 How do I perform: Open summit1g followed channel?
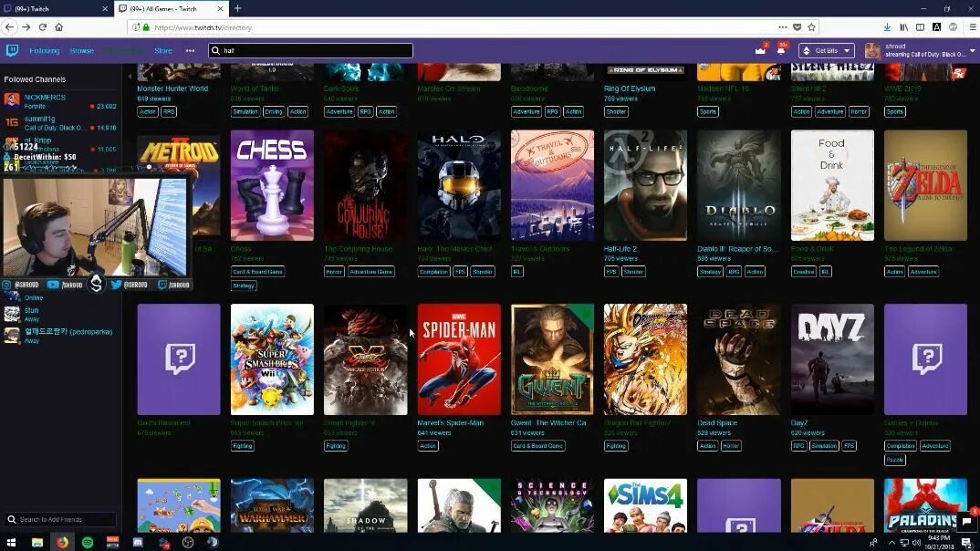[60, 122]
